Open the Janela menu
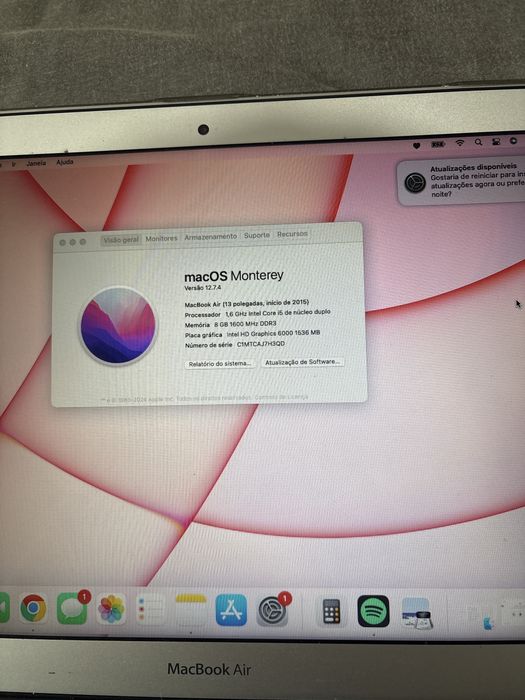This screenshot has height=700, width=525. [x=36, y=163]
